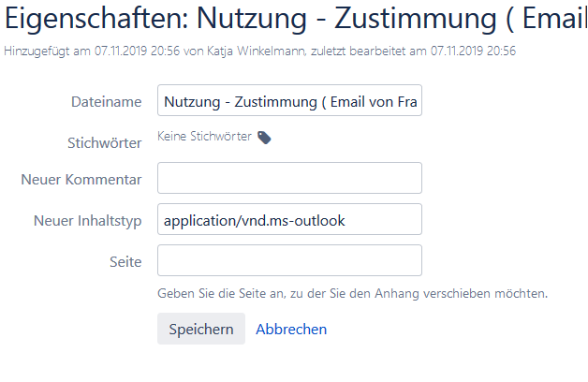Click the Stichwörter label

[105, 143]
